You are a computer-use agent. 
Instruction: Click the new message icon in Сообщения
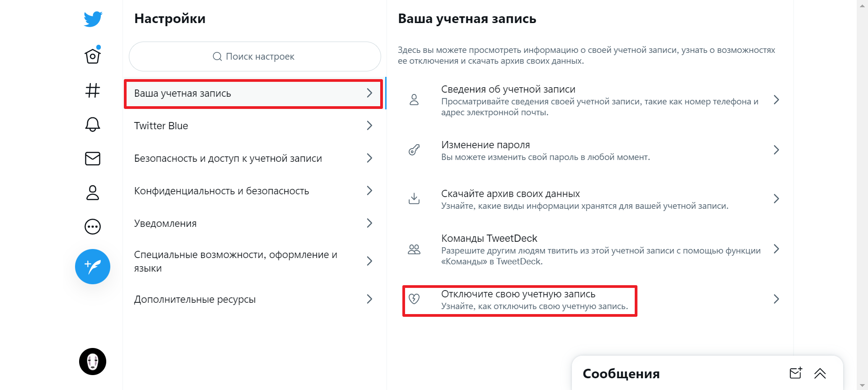796,373
